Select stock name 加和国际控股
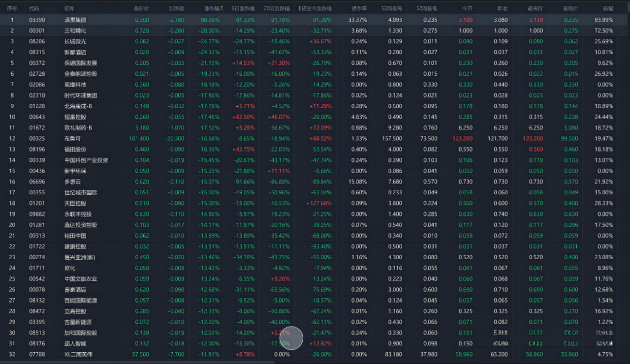The width and height of the screenshot is (630, 364). pos(81,333)
